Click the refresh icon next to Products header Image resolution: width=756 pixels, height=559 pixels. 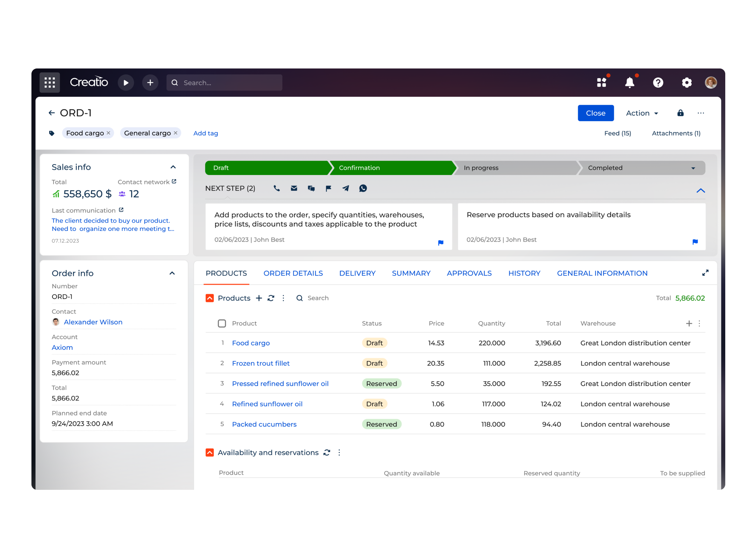[272, 298]
